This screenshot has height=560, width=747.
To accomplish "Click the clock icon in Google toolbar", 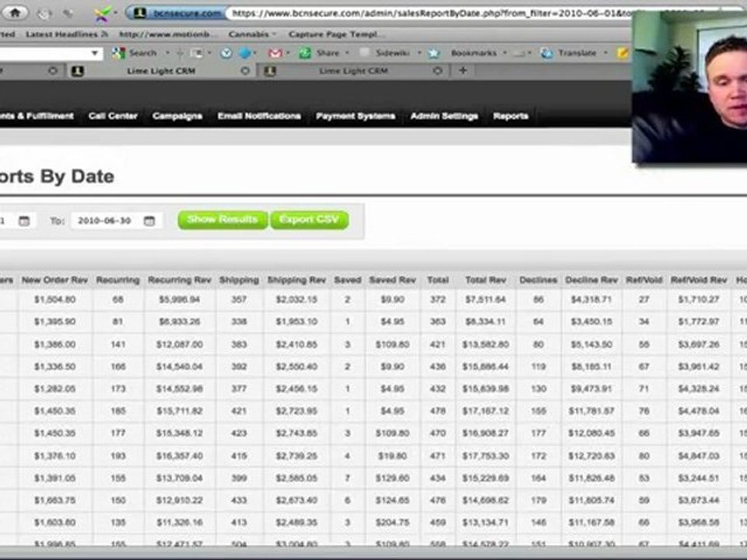I will (226, 53).
